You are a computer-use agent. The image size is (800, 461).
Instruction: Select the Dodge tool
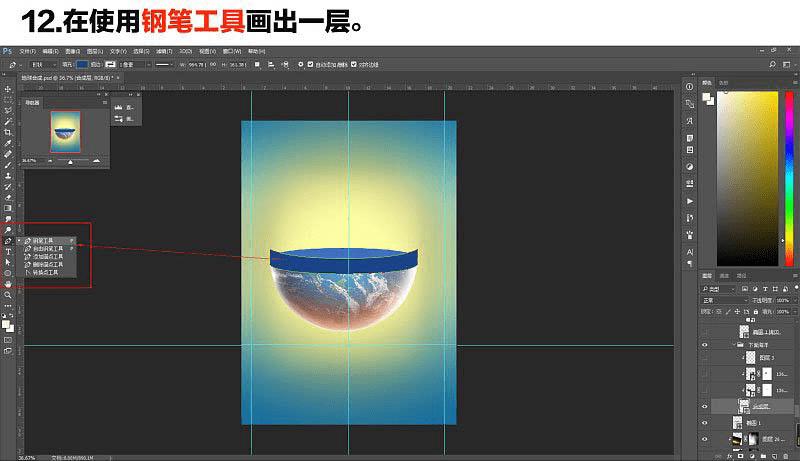click(8, 230)
